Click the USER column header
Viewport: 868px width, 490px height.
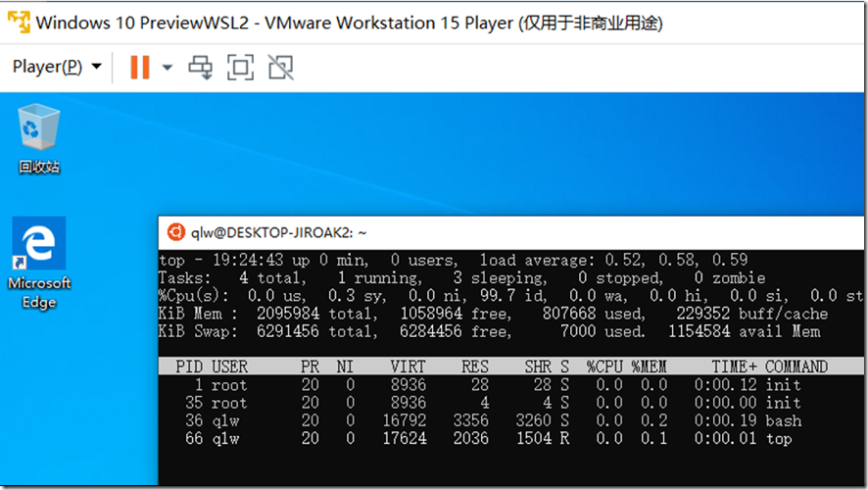(229, 367)
